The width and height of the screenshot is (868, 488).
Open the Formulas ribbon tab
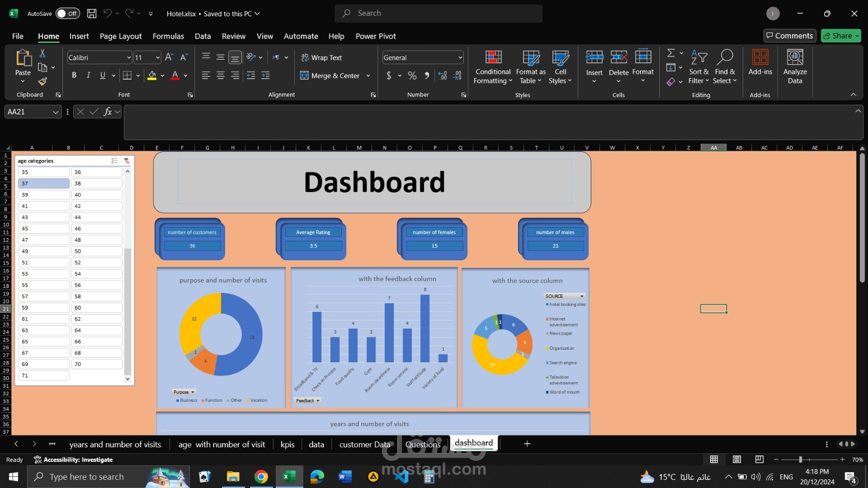[x=168, y=36]
